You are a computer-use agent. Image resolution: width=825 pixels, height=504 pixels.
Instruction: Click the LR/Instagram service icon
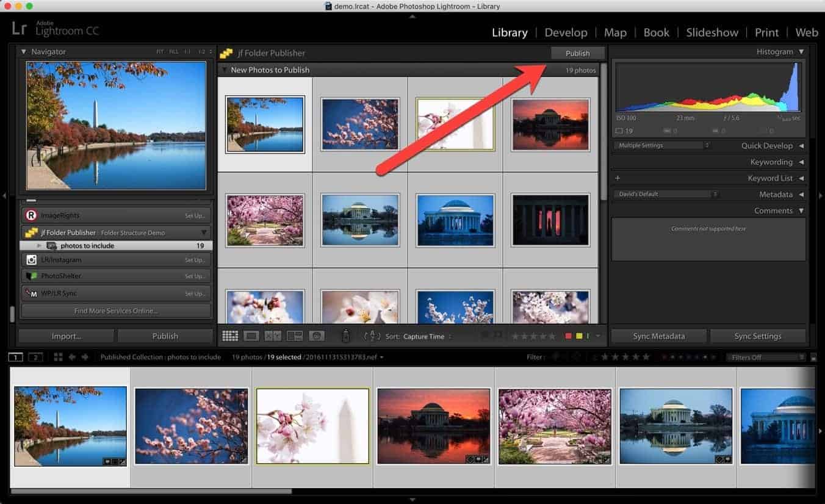point(31,260)
